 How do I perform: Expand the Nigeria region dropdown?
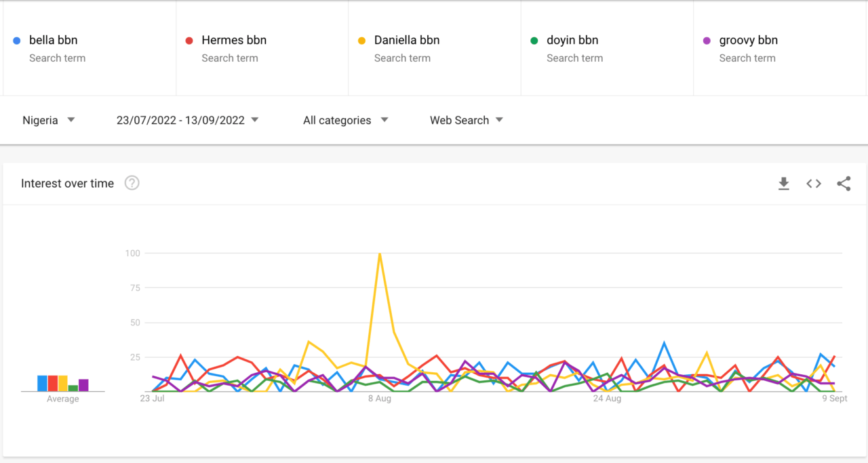click(x=48, y=120)
